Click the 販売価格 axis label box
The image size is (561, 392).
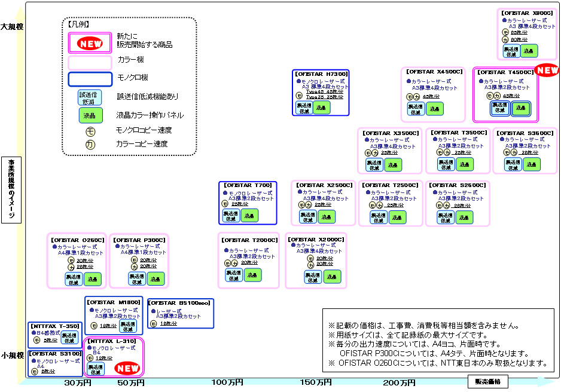488,382
